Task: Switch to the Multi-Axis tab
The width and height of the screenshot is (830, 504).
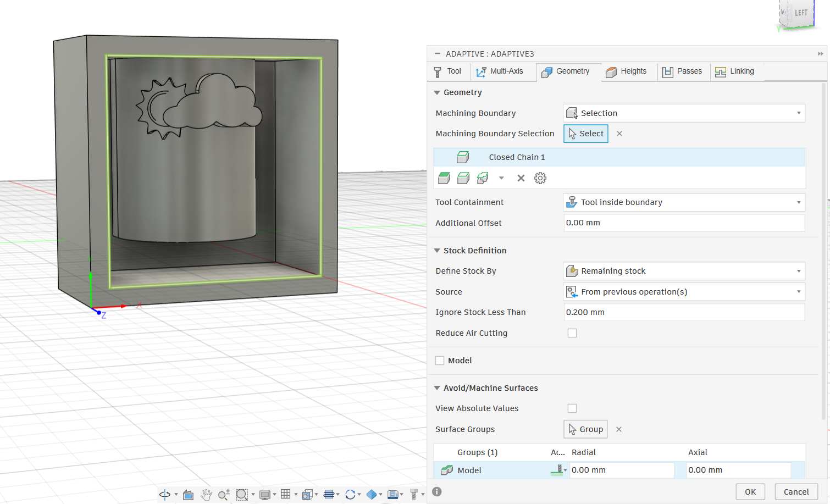Action: (499, 71)
